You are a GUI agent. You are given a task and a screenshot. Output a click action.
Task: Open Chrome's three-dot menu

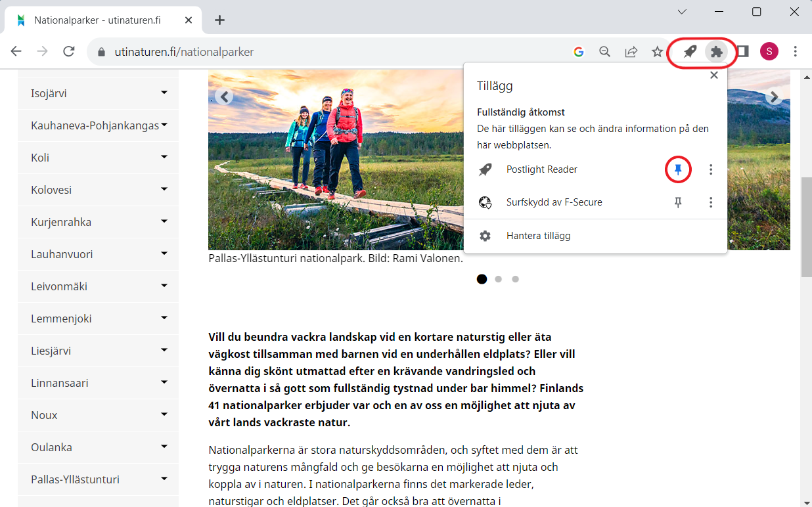pyautogui.click(x=796, y=51)
